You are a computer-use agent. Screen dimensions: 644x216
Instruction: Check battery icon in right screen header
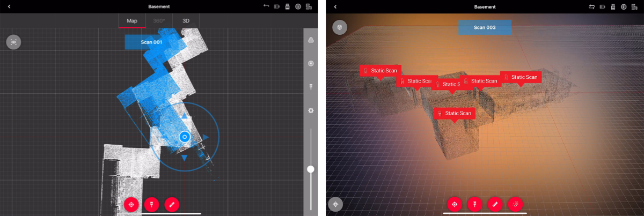coord(603,6)
